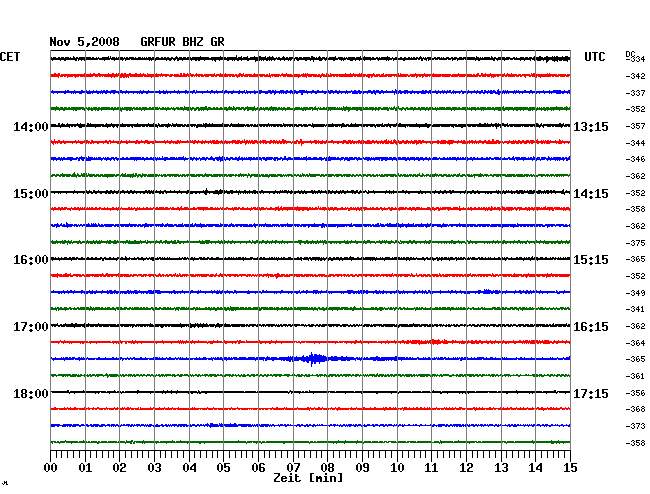Click the DC offset value "-342"
Screen dimensions: 650x494
[635, 76]
